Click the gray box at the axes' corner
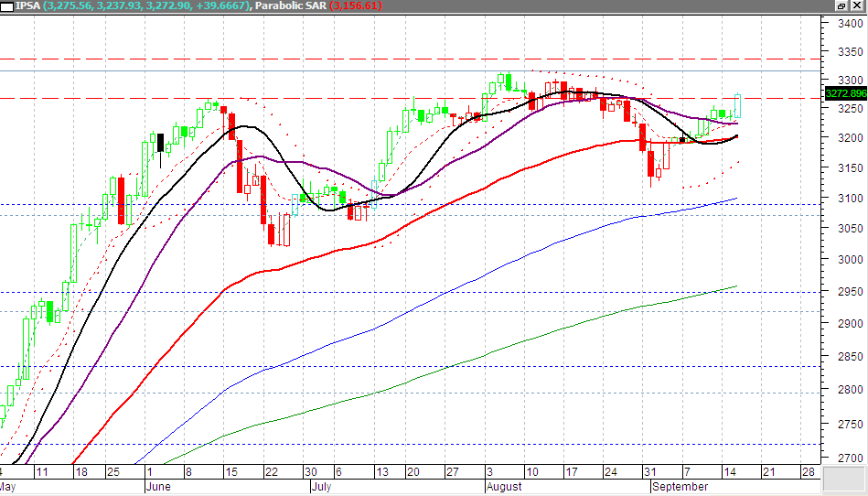 (844, 479)
